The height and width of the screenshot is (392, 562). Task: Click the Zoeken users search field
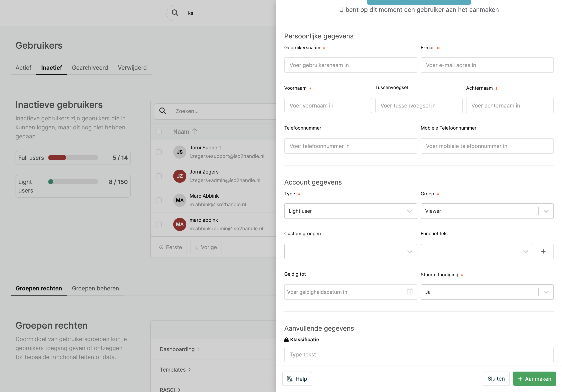pos(215,111)
